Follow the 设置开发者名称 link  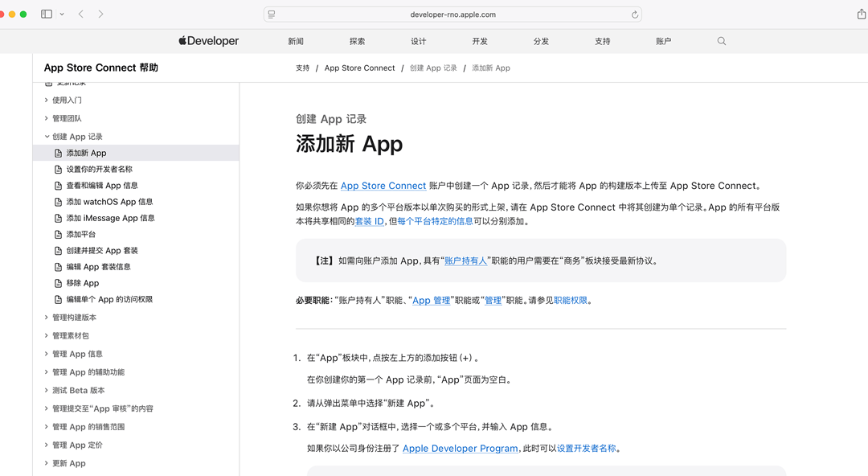click(x=586, y=449)
